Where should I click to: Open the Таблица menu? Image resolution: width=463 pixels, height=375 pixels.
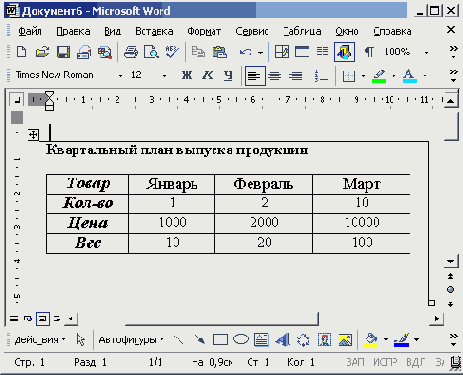(x=302, y=31)
